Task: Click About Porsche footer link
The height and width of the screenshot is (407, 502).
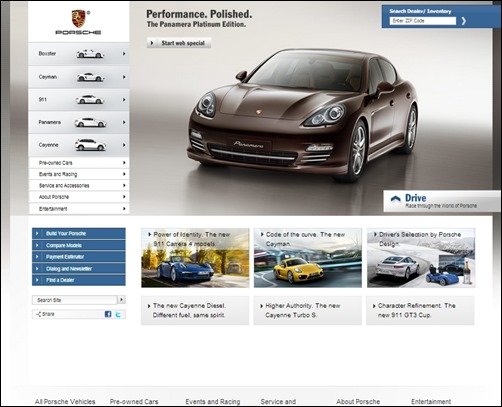Action: pos(358,402)
